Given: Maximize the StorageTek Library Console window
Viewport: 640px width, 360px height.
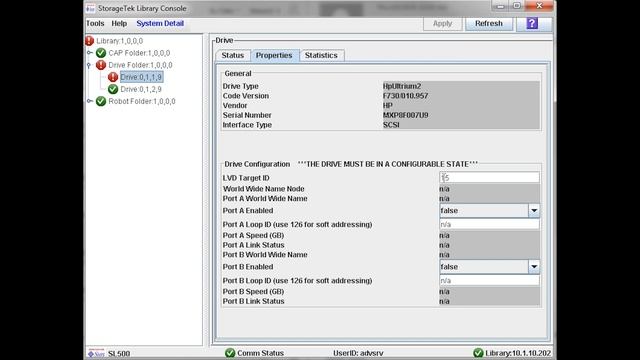Looking at the screenshot, I should pos(517,6).
